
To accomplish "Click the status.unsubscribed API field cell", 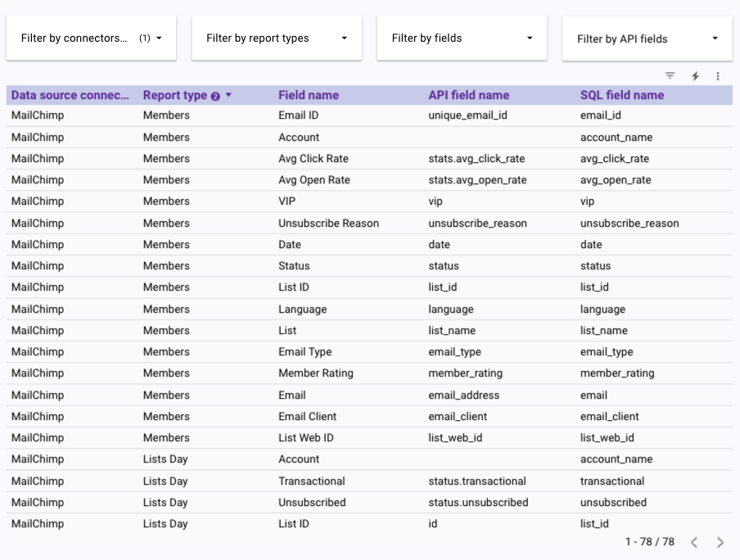I will [x=478, y=503].
